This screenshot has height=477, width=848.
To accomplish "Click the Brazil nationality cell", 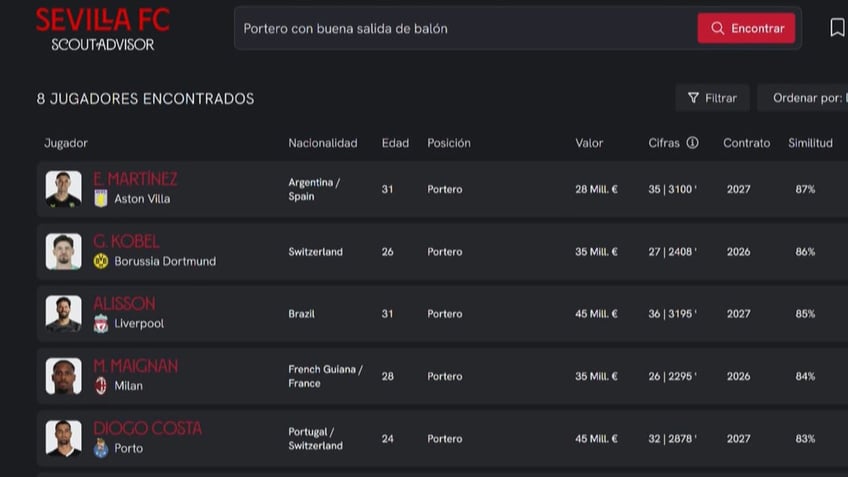I will click(301, 314).
